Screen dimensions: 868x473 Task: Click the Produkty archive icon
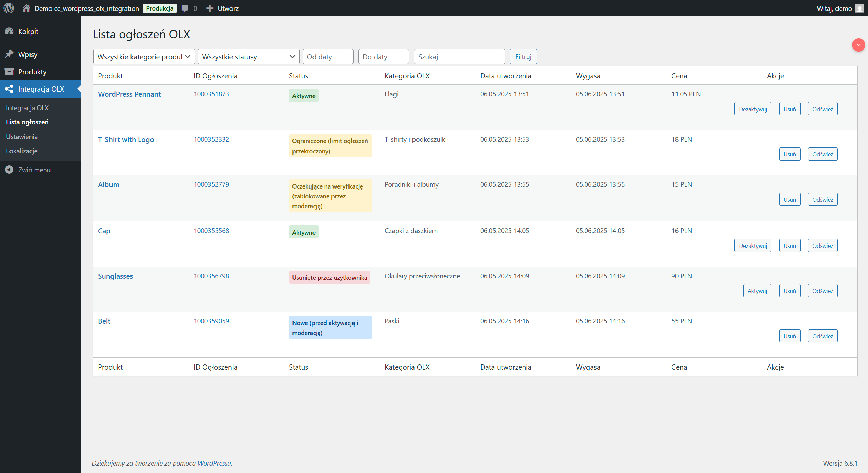pos(9,72)
